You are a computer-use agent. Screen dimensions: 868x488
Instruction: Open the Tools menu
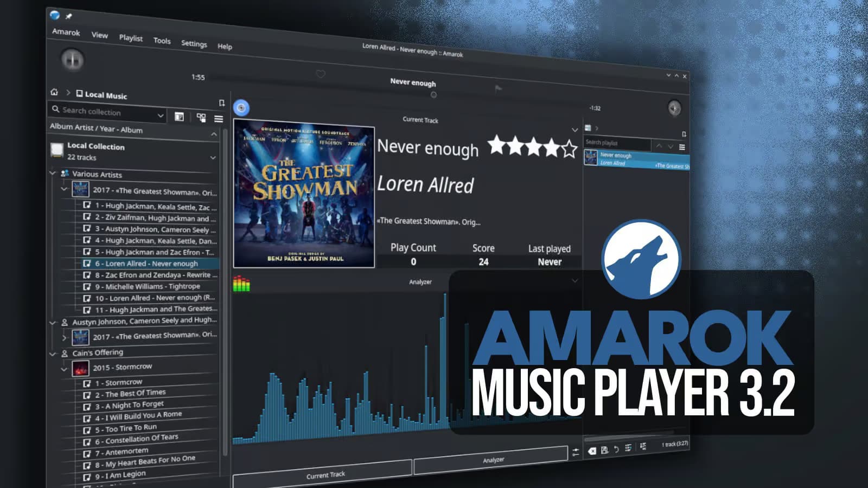(x=162, y=41)
